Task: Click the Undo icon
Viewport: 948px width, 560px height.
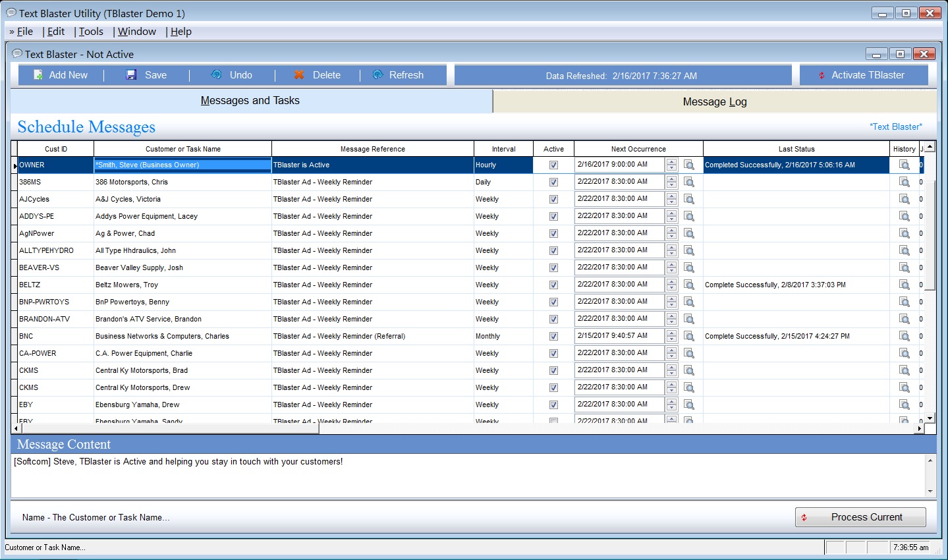Action: point(217,74)
